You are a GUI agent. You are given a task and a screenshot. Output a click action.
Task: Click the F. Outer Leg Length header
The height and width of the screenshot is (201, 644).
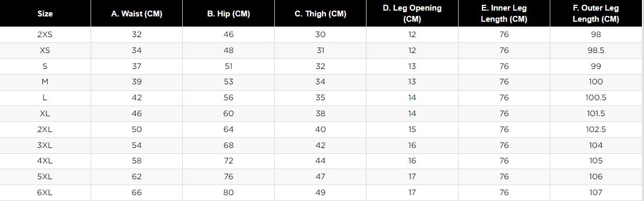[596, 14]
